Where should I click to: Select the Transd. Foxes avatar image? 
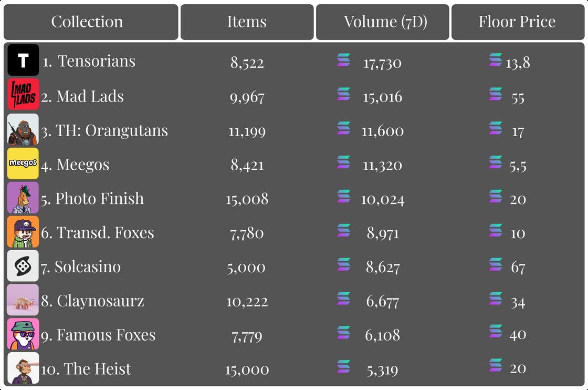23,232
